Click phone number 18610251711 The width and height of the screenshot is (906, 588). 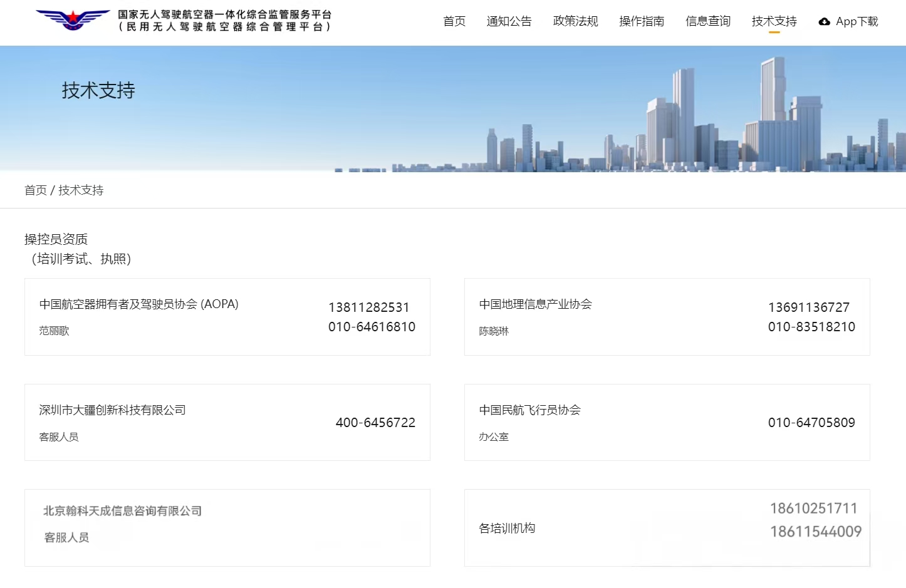814,508
